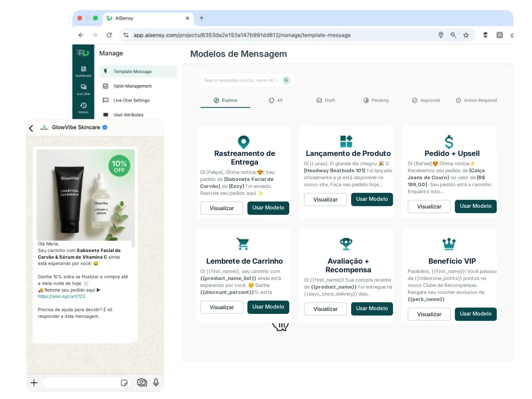Click the GlowVibe Skincare chat title
The height and width of the screenshot is (399, 532).
point(76,127)
